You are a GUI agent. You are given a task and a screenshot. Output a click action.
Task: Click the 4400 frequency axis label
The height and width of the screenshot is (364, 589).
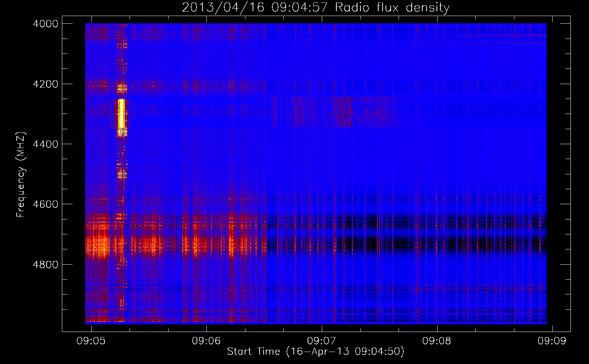pos(46,144)
